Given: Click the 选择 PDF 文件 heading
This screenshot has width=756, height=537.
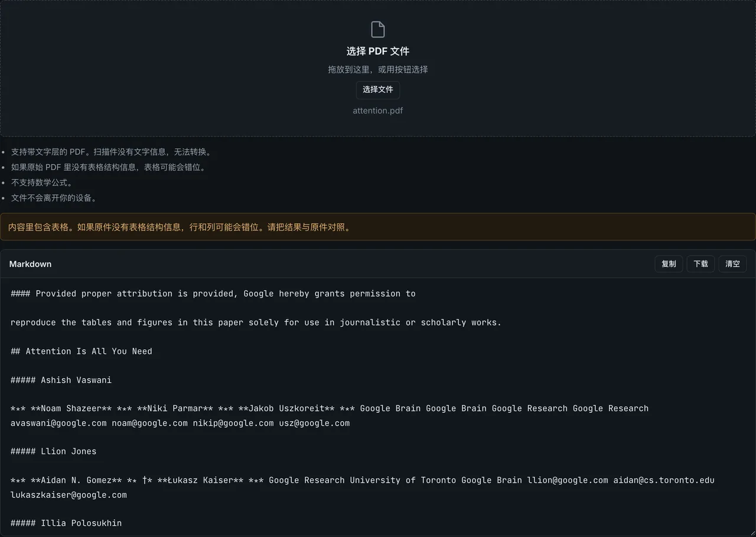Looking at the screenshot, I should click(378, 51).
